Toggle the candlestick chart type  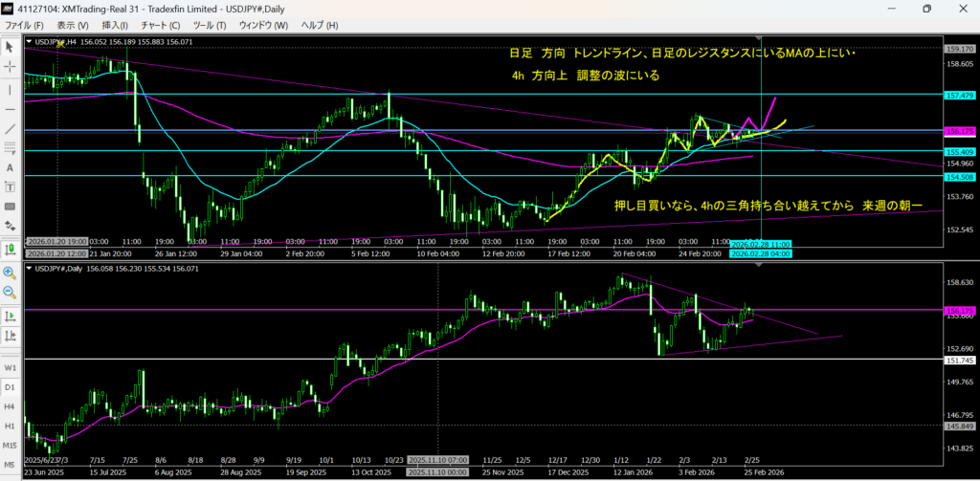[10, 248]
